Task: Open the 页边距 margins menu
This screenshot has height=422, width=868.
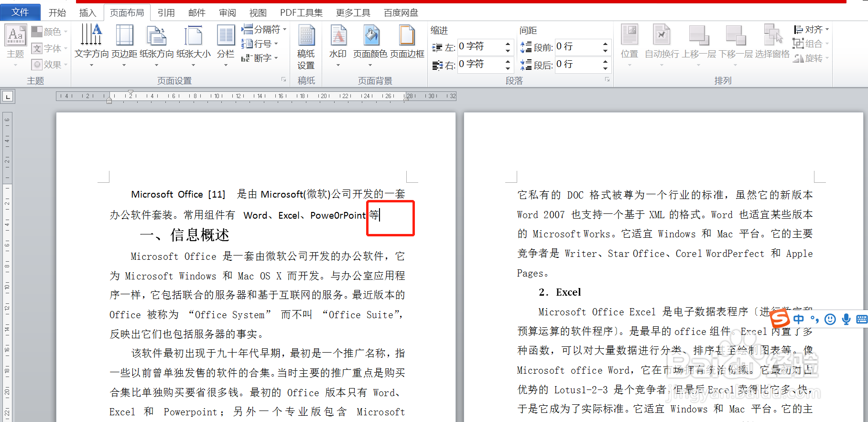Action: (124, 45)
